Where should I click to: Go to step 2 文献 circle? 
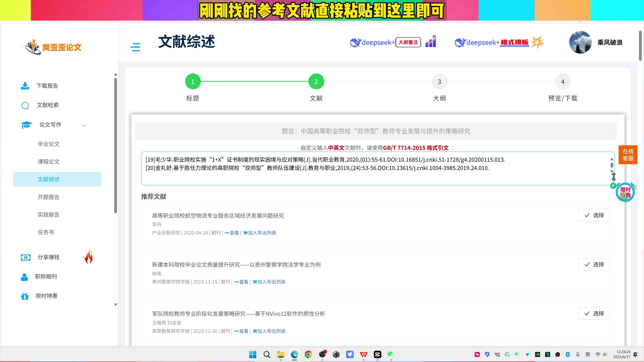tap(316, 81)
